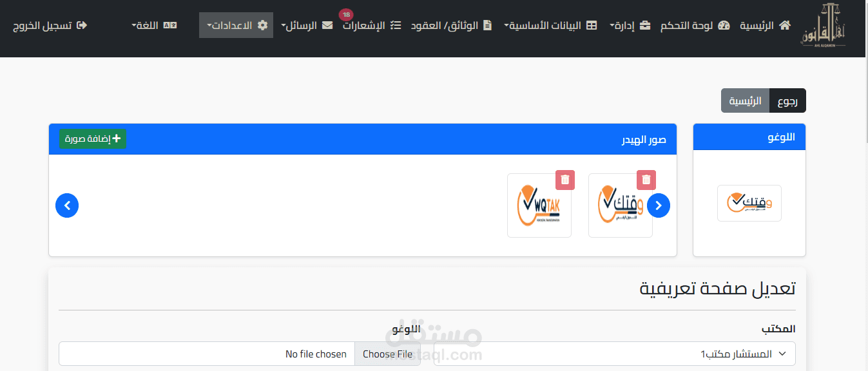The image size is (868, 371).
Task: Click the add image (إضافة صورة) button
Action: click(93, 138)
